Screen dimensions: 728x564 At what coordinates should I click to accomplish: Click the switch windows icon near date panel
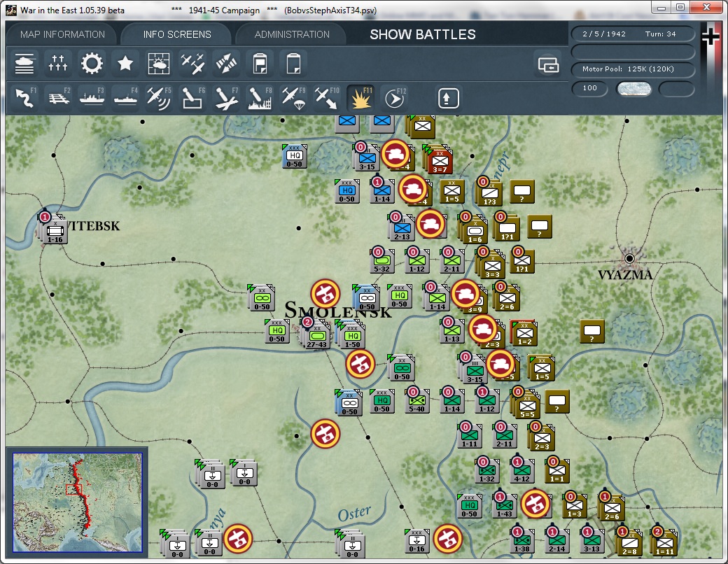click(x=548, y=65)
